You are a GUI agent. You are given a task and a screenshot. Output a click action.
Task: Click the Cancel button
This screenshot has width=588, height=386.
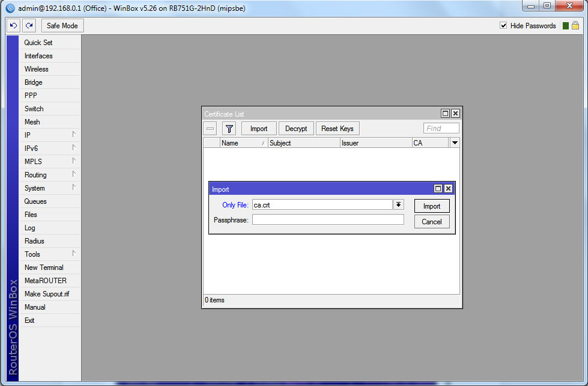click(x=432, y=222)
